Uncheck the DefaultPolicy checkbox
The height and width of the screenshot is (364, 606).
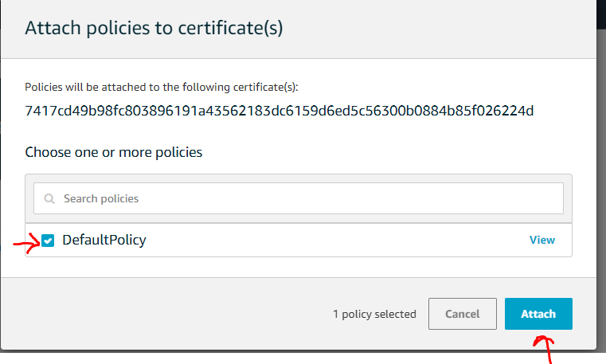(x=48, y=241)
